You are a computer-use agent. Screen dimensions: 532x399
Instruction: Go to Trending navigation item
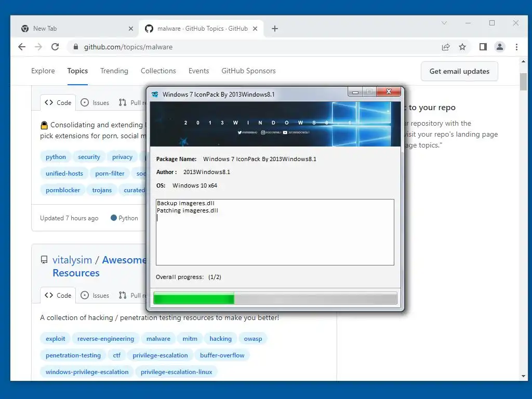114,71
